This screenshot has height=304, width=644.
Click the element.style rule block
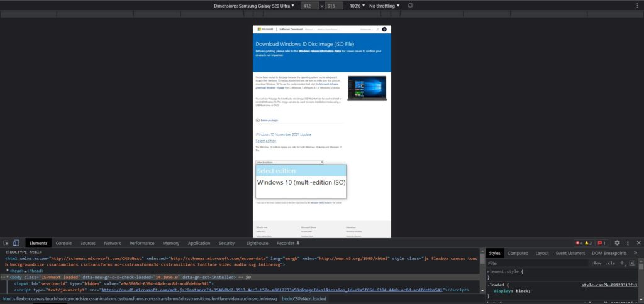563,274
